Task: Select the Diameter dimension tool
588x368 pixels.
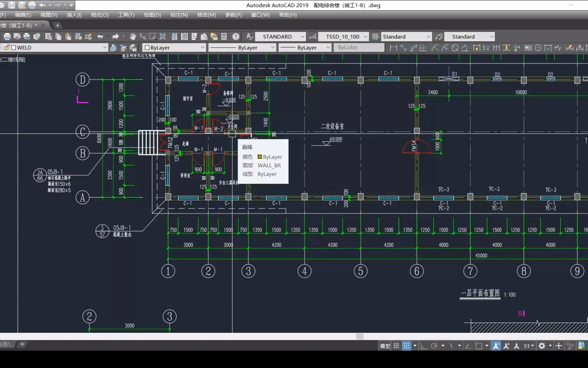Action: pos(455,48)
